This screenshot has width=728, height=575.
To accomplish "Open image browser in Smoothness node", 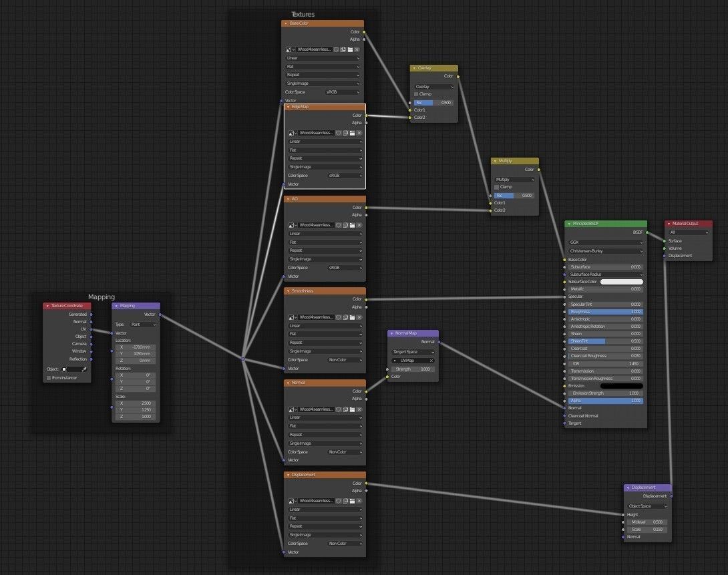I will [292, 317].
